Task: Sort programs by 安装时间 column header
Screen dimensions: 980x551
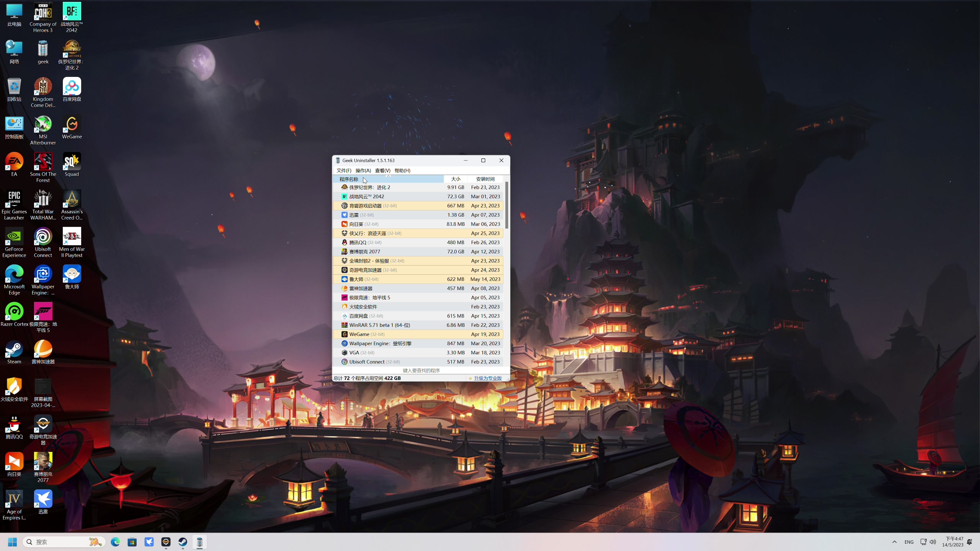Action: tap(485, 179)
